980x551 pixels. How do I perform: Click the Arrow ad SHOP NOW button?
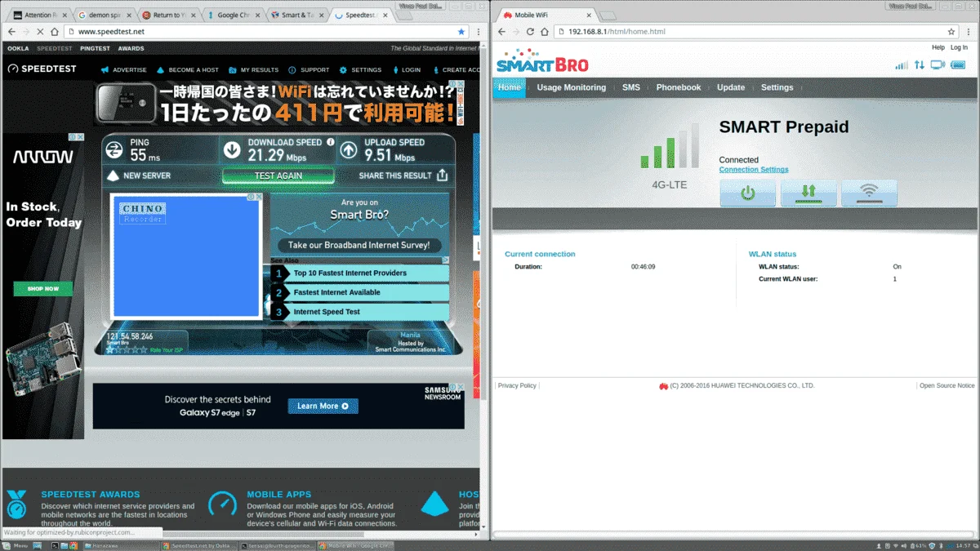[x=43, y=289]
